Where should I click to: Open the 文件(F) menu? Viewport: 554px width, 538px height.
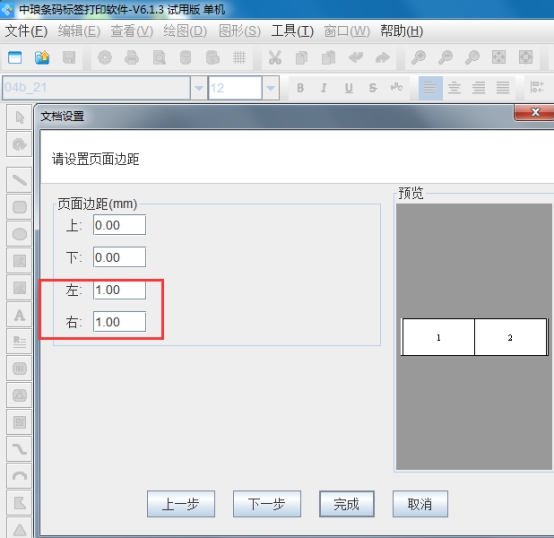tap(26, 31)
